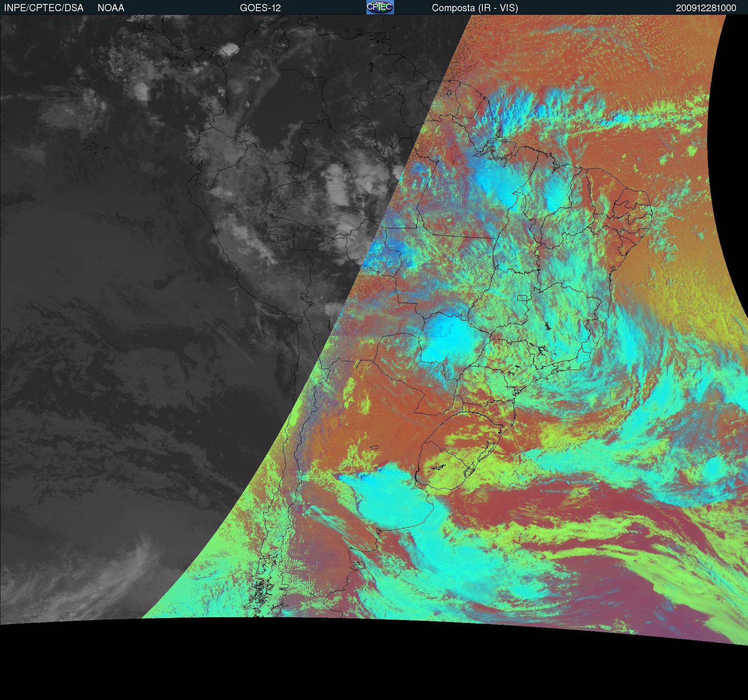
Task: Click the bright white oval cloud near the top
Action: tap(229, 49)
